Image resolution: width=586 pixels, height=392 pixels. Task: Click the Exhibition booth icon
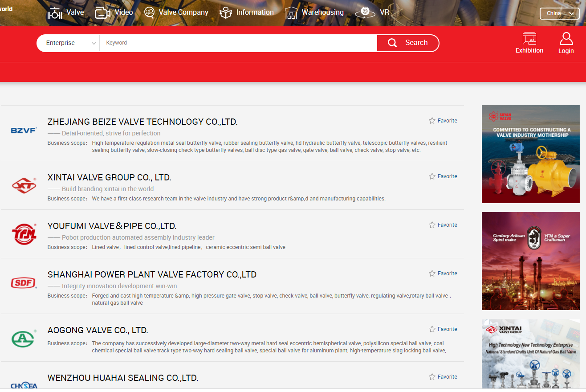click(x=529, y=38)
